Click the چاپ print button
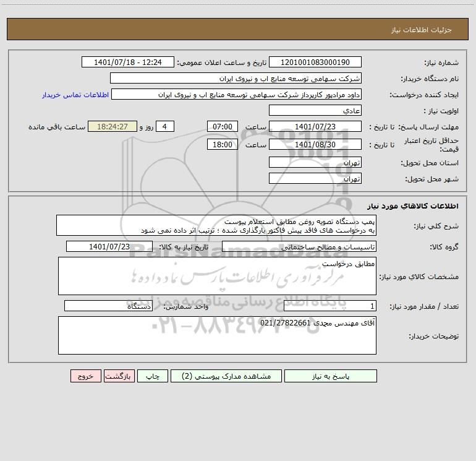This screenshot has width=476, height=461. pyautogui.click(x=153, y=376)
